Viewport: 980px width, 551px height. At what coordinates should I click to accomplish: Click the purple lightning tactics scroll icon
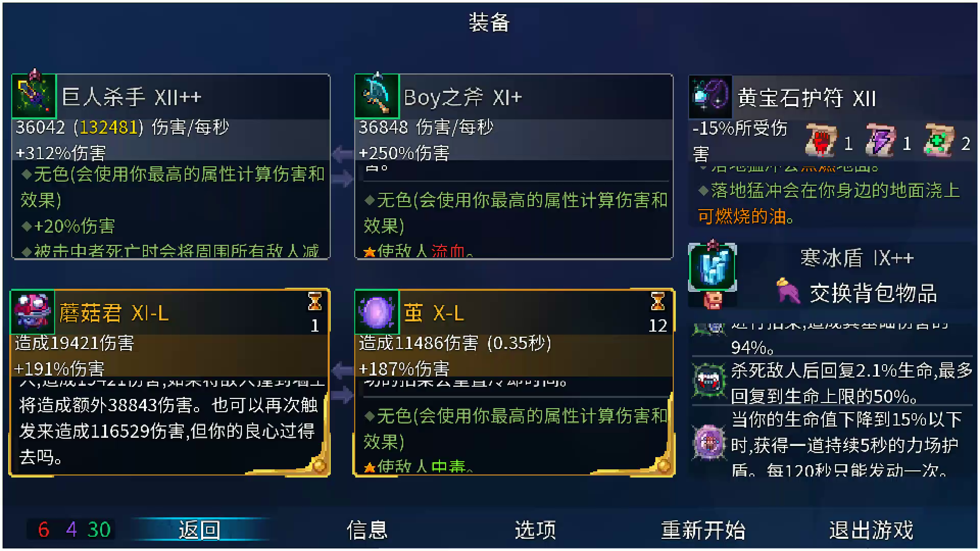(x=880, y=141)
